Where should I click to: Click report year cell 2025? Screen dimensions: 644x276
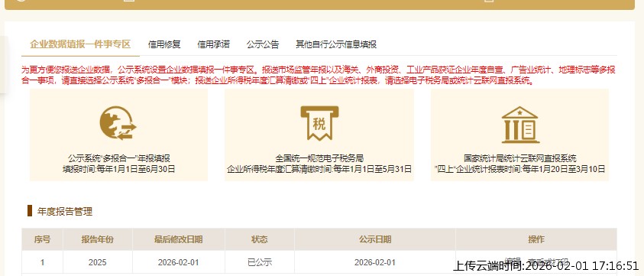tap(97, 262)
